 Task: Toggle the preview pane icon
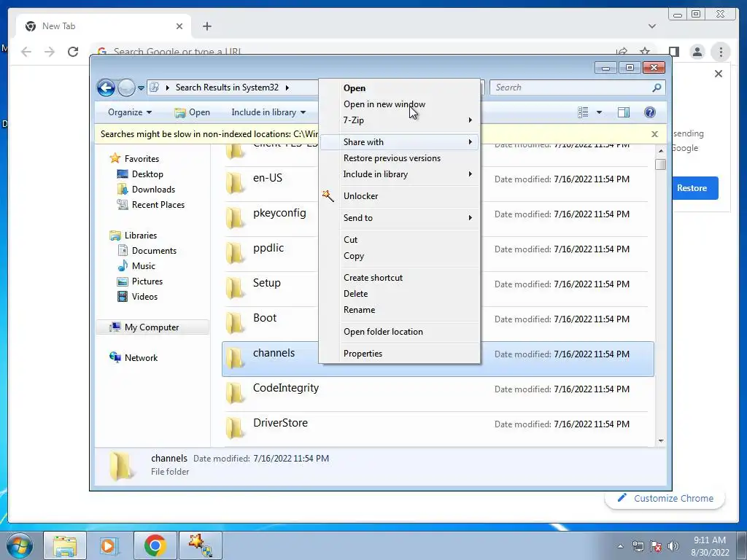(x=624, y=112)
